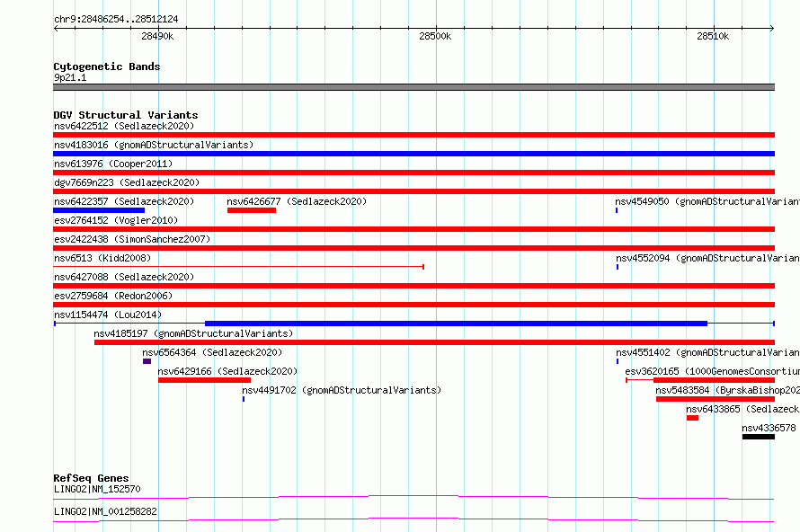Click the small red nsv6433865 bar
Screen dimensions: 800x532
(x=692, y=418)
